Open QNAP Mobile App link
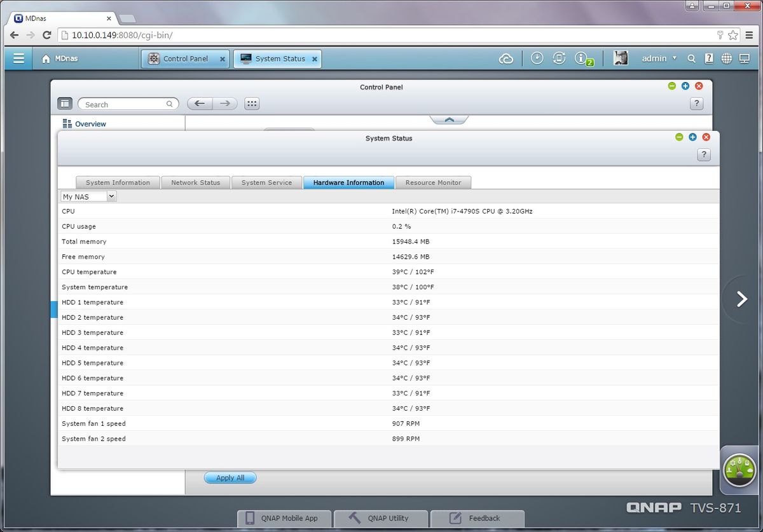The height and width of the screenshot is (532, 763). [x=285, y=518]
